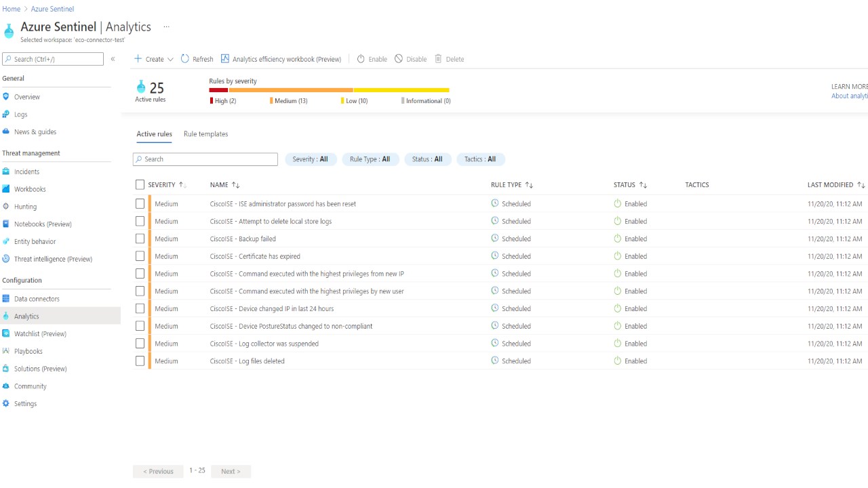Sort by the STATUS column header
868x488 pixels.
[630, 185]
